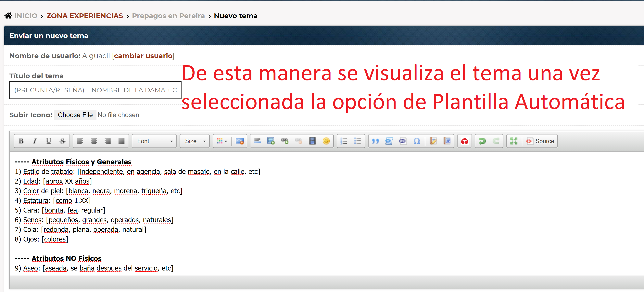This screenshot has width=644, height=292.
Task: Toggle italic text formatting
Action: coord(35,141)
